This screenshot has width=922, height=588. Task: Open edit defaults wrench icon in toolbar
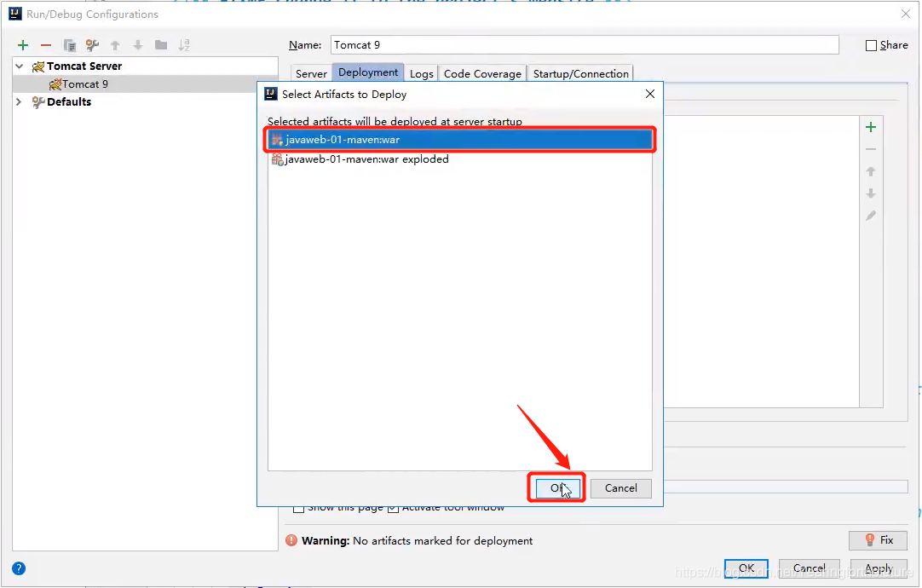click(92, 45)
